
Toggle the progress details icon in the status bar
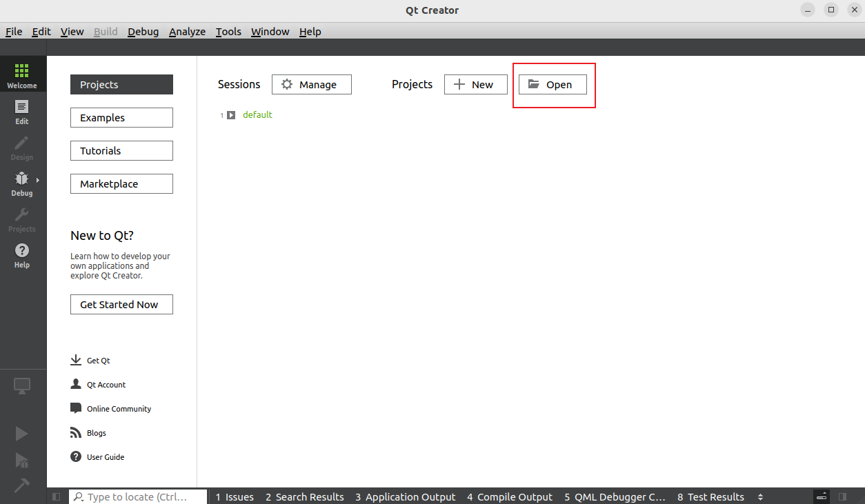[x=822, y=496]
